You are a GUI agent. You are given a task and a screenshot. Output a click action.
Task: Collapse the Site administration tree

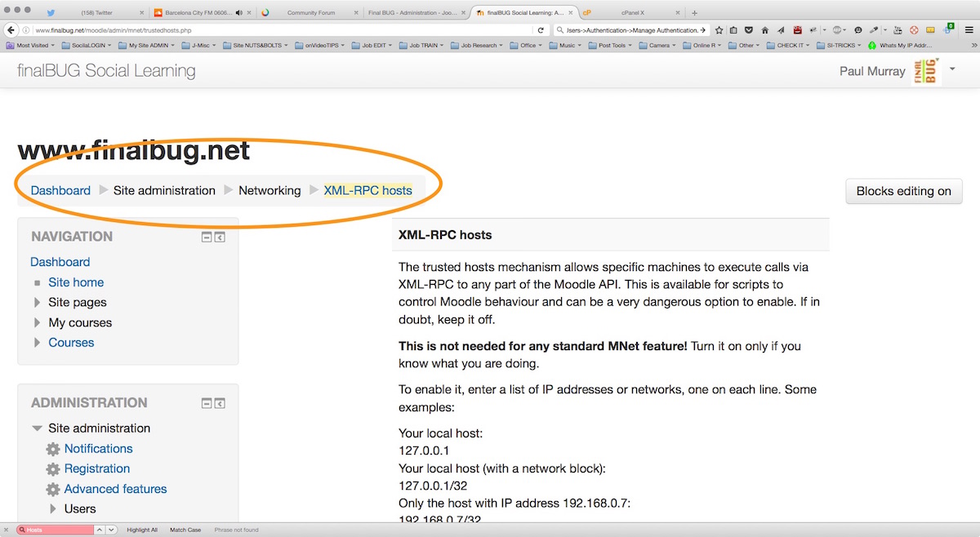[x=37, y=428]
